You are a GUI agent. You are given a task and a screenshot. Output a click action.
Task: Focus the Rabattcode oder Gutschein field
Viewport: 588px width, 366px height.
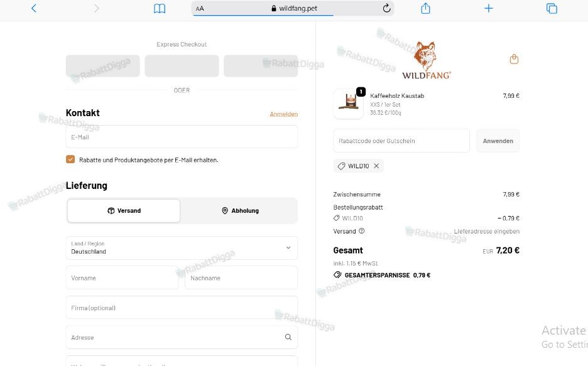tap(401, 141)
